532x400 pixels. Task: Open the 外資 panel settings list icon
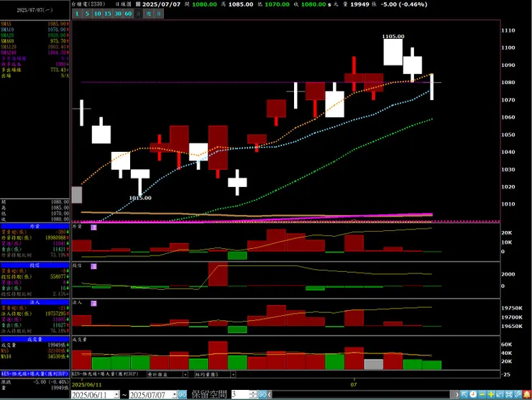tap(93, 227)
